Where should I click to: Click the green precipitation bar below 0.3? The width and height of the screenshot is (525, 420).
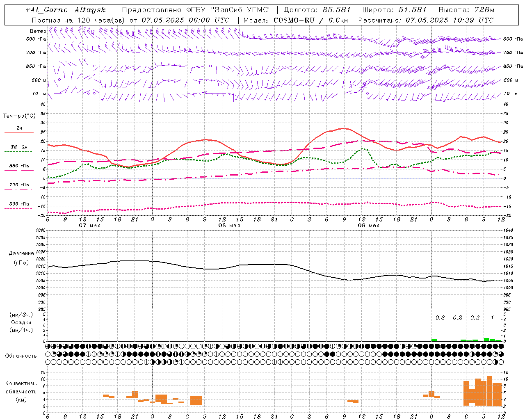pyautogui.click(x=434, y=340)
